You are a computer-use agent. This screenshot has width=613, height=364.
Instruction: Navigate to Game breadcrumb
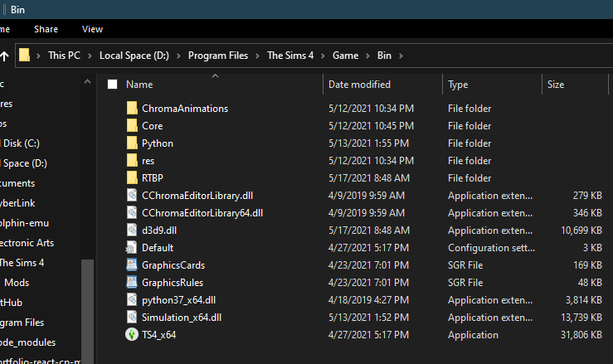(x=346, y=56)
